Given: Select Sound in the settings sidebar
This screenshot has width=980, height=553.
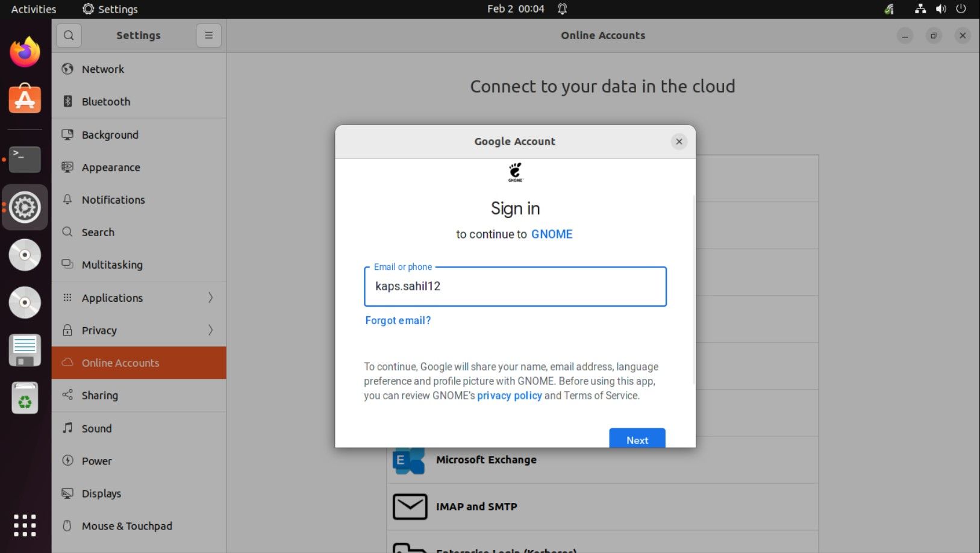Looking at the screenshot, I should [x=97, y=428].
